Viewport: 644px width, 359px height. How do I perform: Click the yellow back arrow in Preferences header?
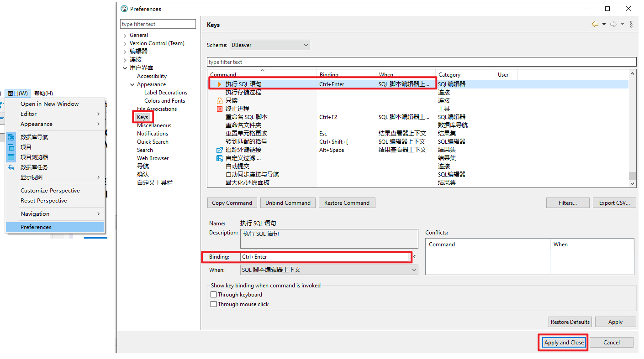[x=595, y=24]
